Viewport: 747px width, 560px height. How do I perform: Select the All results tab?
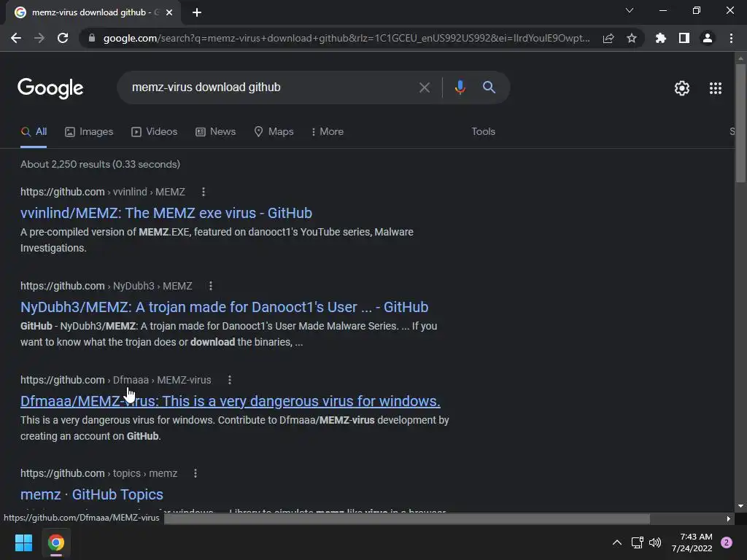pos(34,131)
